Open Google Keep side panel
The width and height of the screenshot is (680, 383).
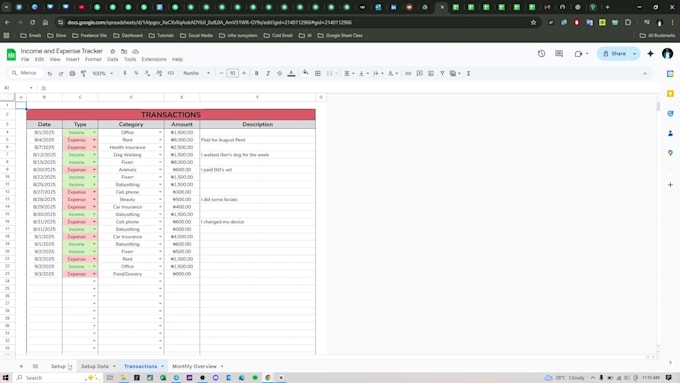(670, 94)
